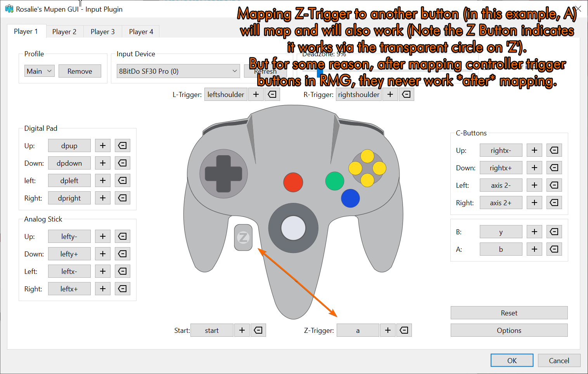Click plus to remap Analog Stick Left
Image resolution: width=588 pixels, height=374 pixels.
[102, 271]
